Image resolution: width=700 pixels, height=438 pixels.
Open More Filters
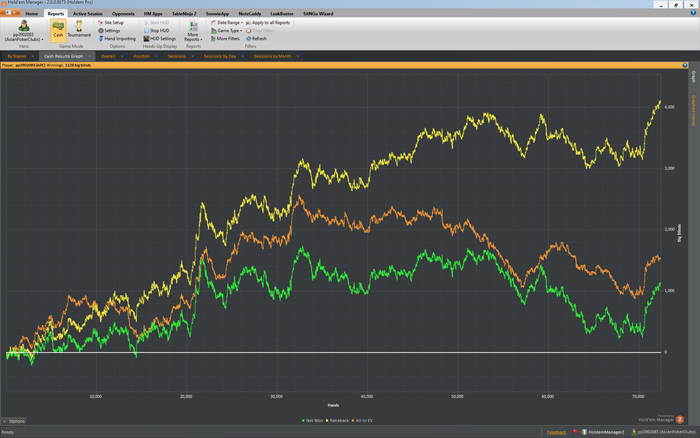click(x=225, y=39)
